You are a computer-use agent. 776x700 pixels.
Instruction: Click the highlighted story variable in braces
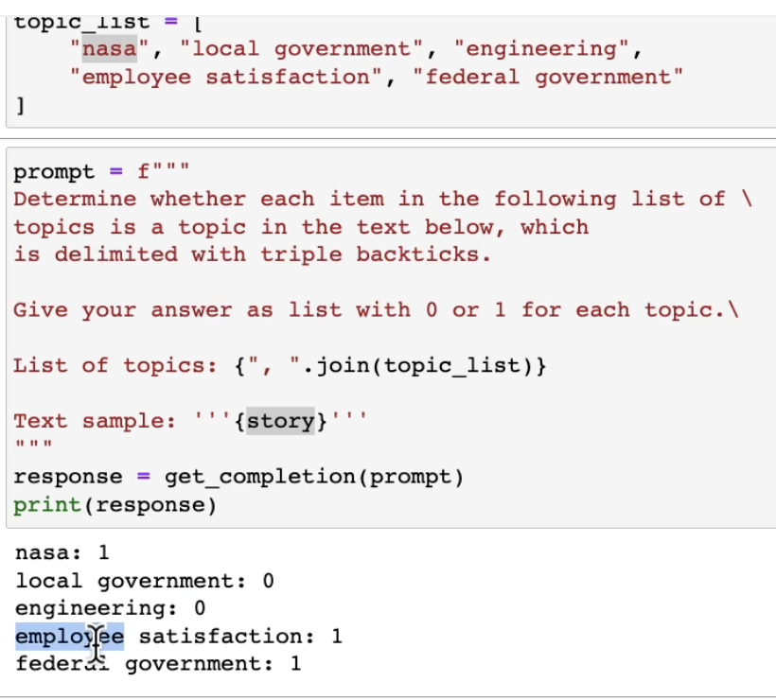pyautogui.click(x=280, y=421)
